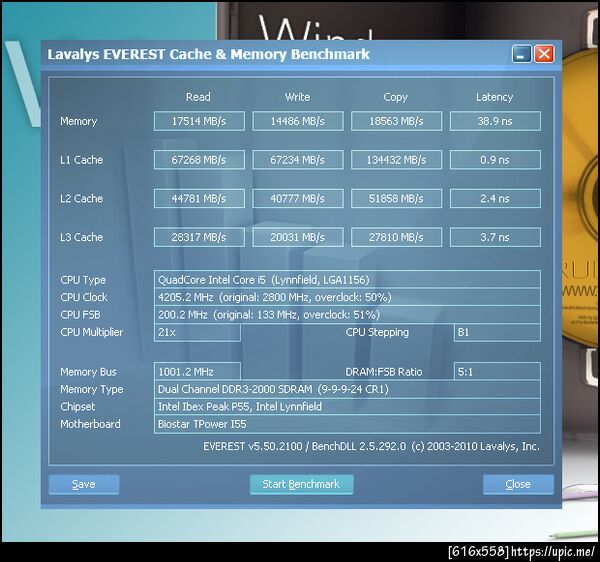Start Benchmark button click

(301, 484)
